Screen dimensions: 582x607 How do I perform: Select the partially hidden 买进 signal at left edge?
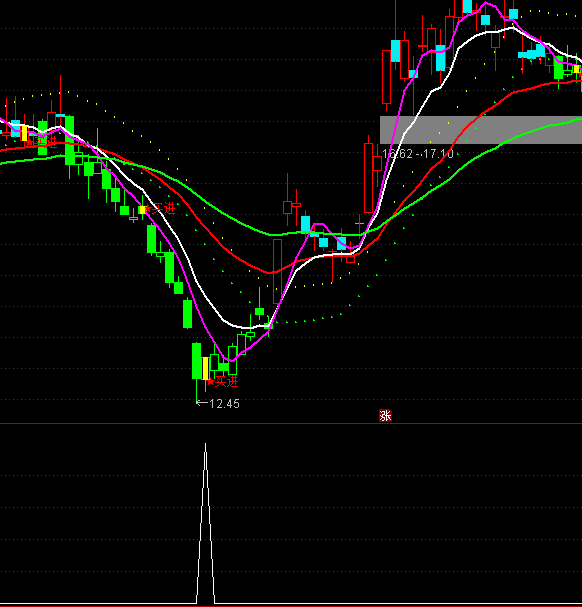tap(41, 142)
